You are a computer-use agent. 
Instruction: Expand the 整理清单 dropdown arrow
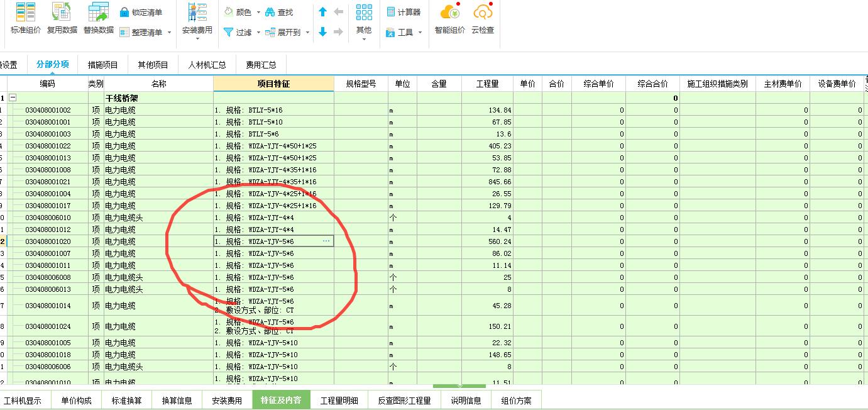170,33
